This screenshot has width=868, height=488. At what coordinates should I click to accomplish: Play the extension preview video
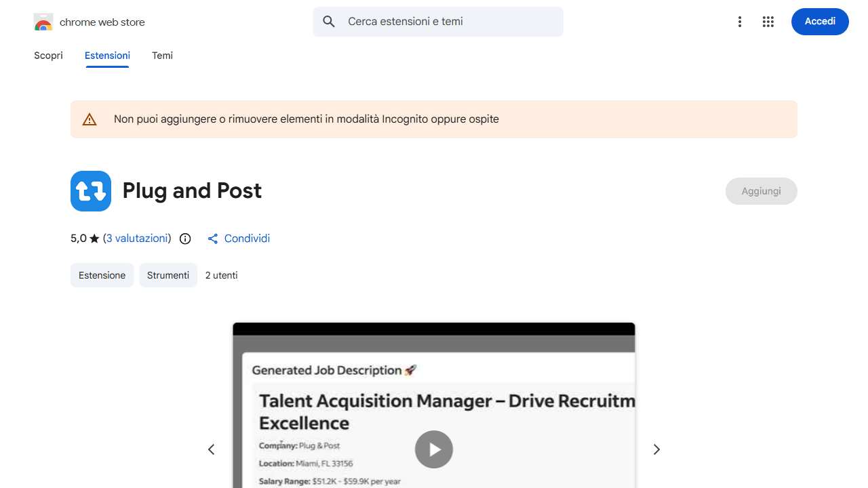[434, 449]
